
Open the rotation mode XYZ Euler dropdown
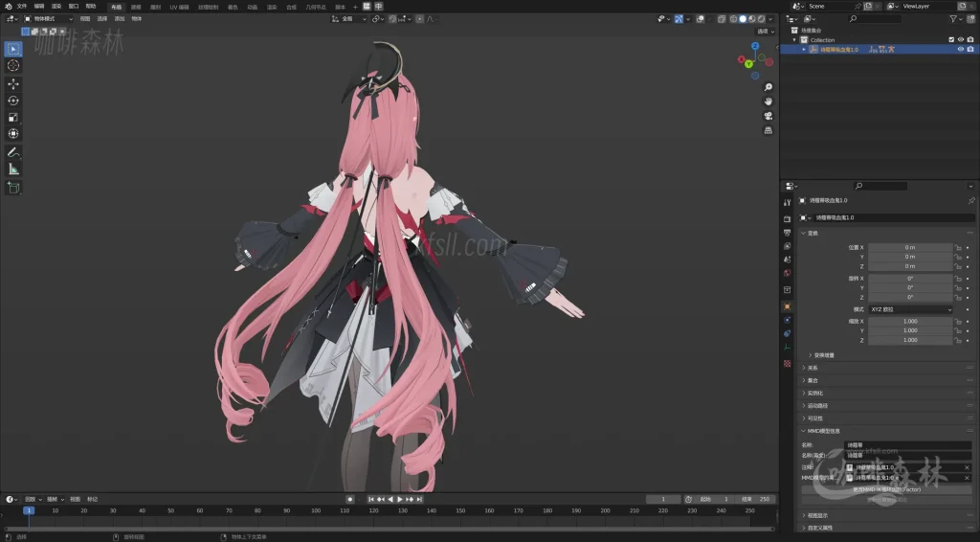910,309
